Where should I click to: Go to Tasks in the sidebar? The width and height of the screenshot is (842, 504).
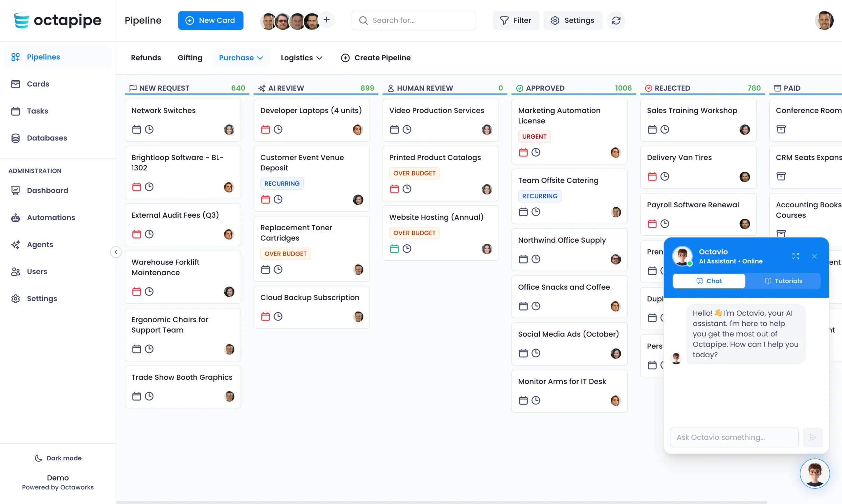(x=58, y=111)
